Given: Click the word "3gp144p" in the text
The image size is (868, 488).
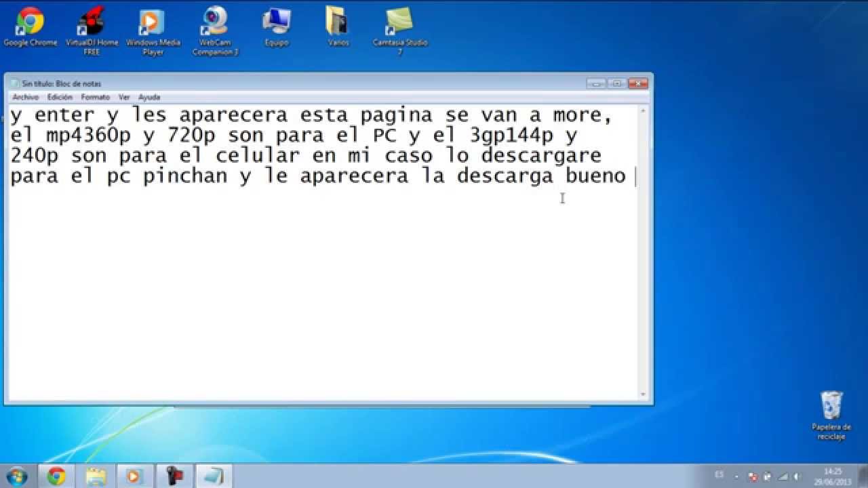Looking at the screenshot, I should pyautogui.click(x=511, y=136).
